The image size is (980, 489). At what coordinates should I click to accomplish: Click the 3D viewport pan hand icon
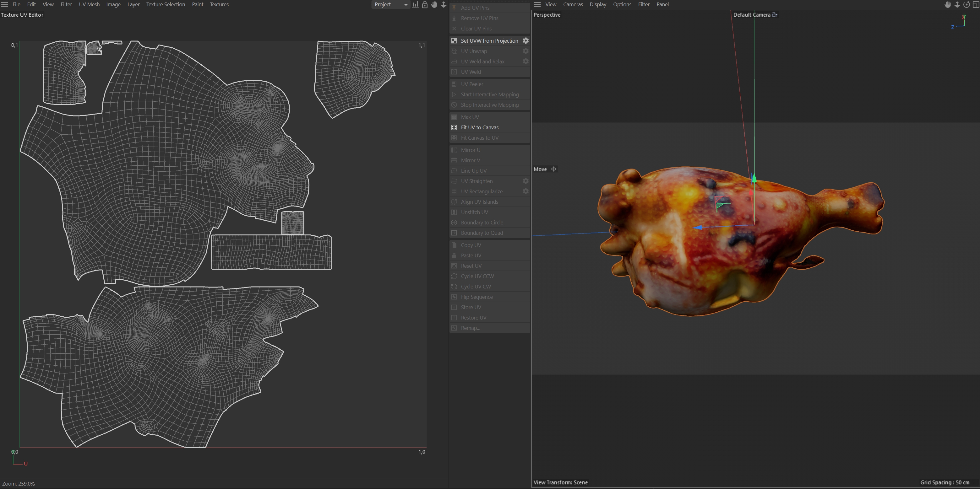[x=948, y=5]
